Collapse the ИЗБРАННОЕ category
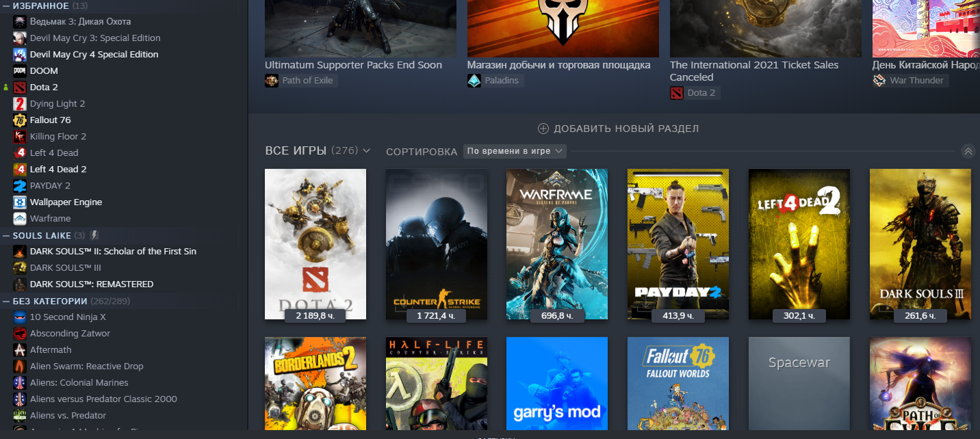Screen dimensions: 980x439 coord(6,6)
